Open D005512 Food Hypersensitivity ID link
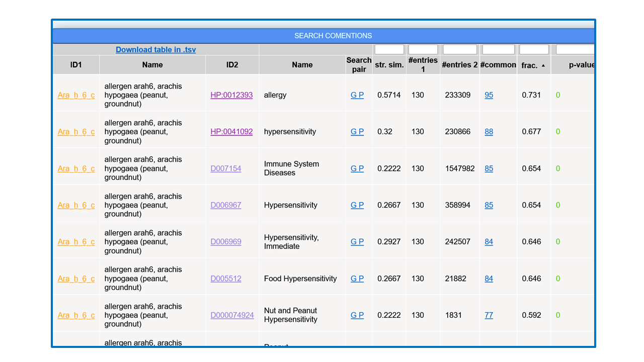This screenshot has height=362, width=644. (225, 279)
